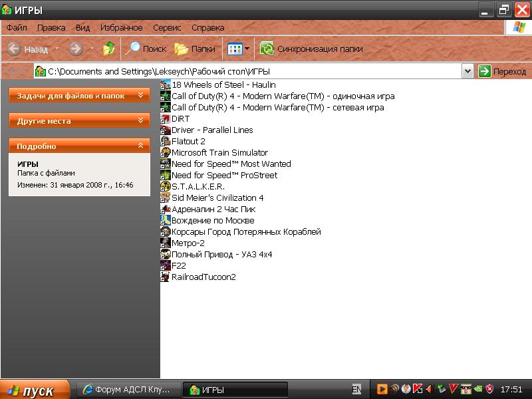Click the 'Метро-2' file name
Image resolution: width=532 pixels, height=399 pixels.
[x=188, y=243]
